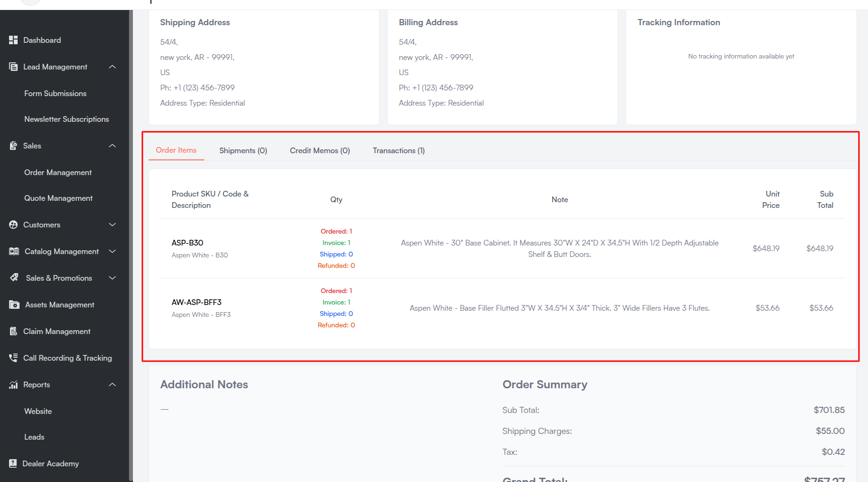The height and width of the screenshot is (482, 868).
Task: Open Quote Management page
Action: point(59,198)
